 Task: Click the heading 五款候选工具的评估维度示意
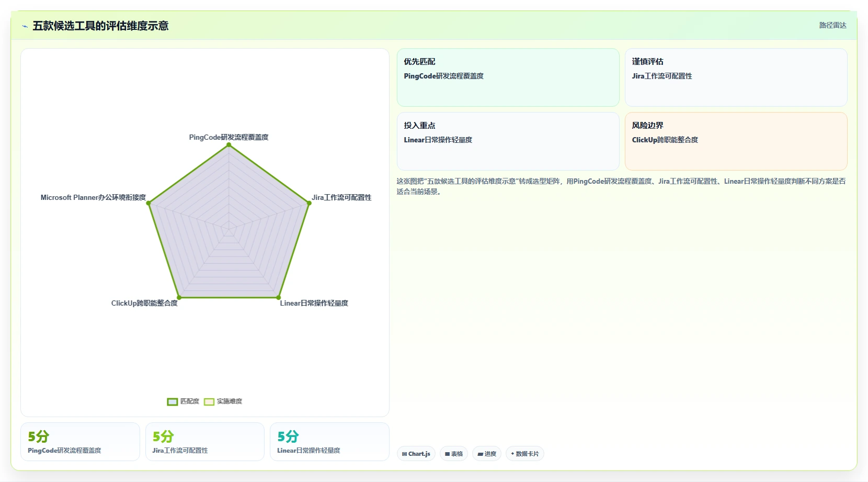tap(100, 26)
